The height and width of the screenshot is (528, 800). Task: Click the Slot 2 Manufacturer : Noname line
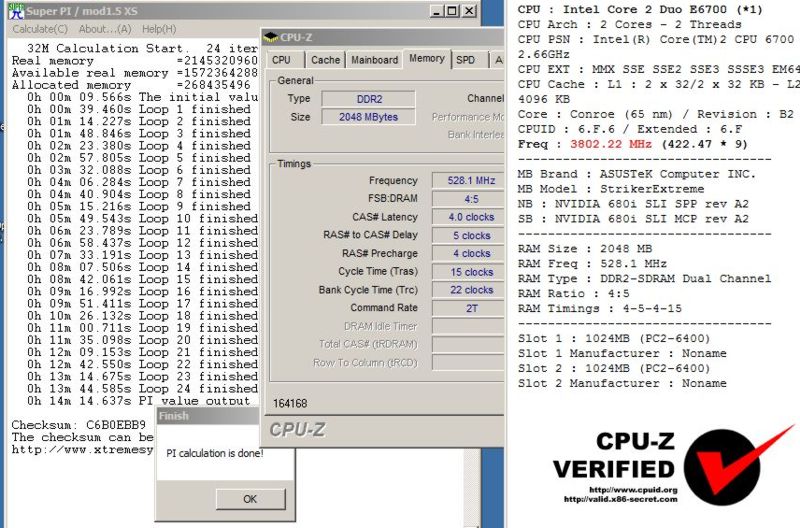[x=622, y=383]
